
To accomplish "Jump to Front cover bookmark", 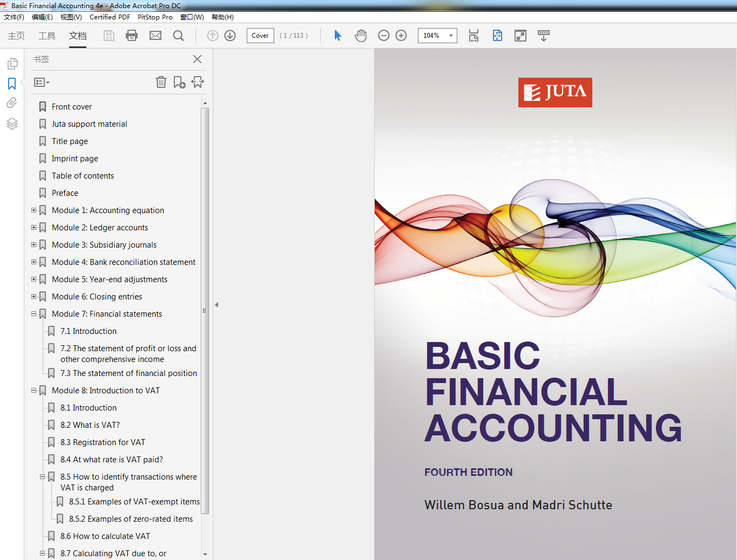I will tap(72, 107).
